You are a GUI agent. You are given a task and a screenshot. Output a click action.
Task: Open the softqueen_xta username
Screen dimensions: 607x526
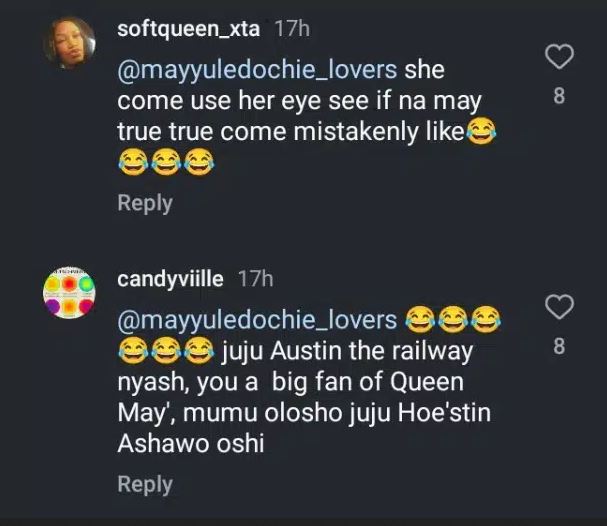[x=189, y=29]
